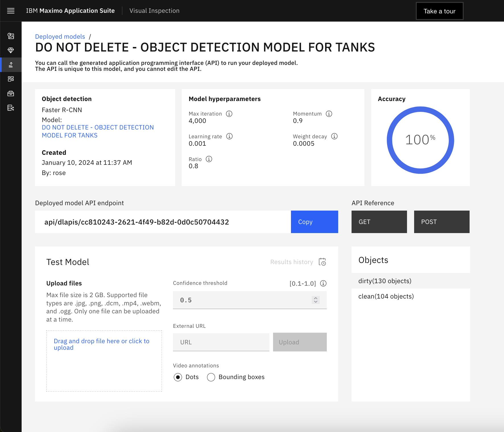Click Visual Inspection header label

pos(154,11)
